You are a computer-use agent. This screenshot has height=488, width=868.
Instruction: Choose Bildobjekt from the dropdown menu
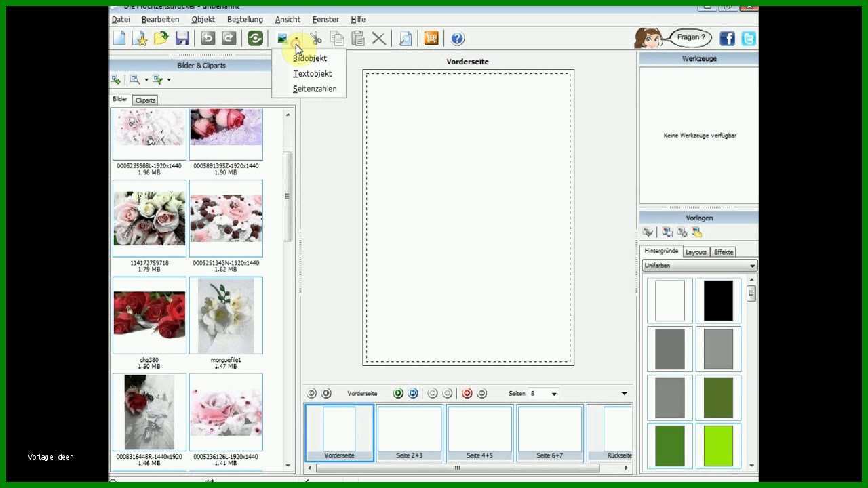(x=309, y=58)
